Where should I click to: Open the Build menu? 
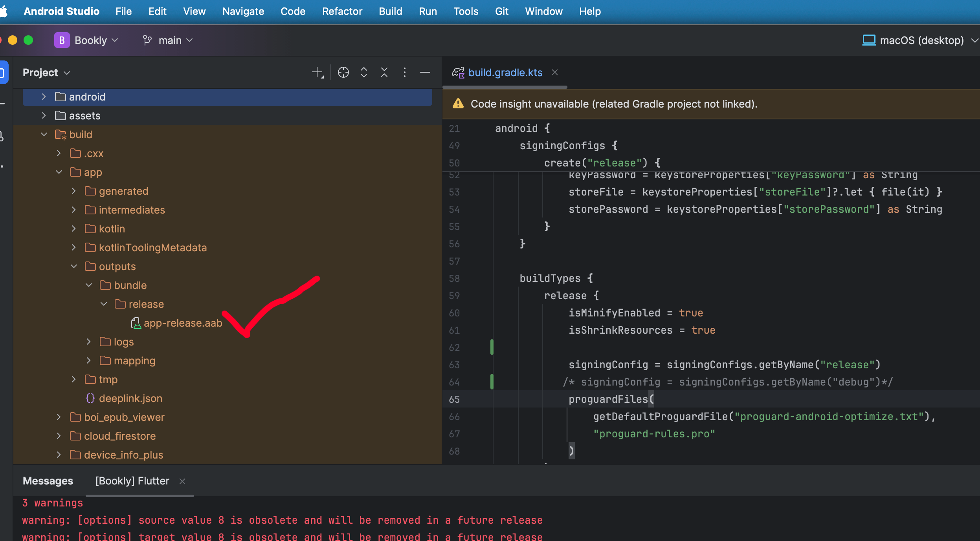[390, 11]
